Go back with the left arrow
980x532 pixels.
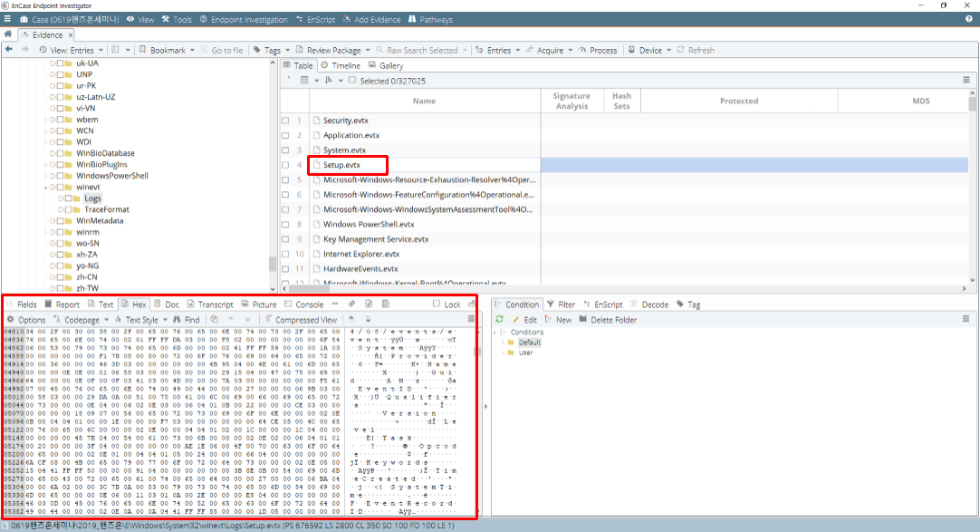(x=9, y=50)
